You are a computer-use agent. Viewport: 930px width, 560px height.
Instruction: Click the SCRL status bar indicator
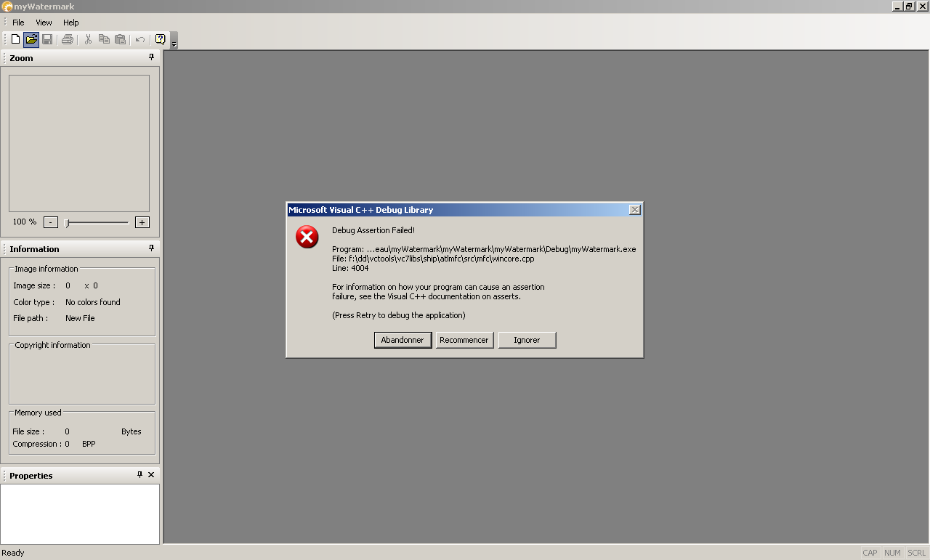[x=916, y=553]
